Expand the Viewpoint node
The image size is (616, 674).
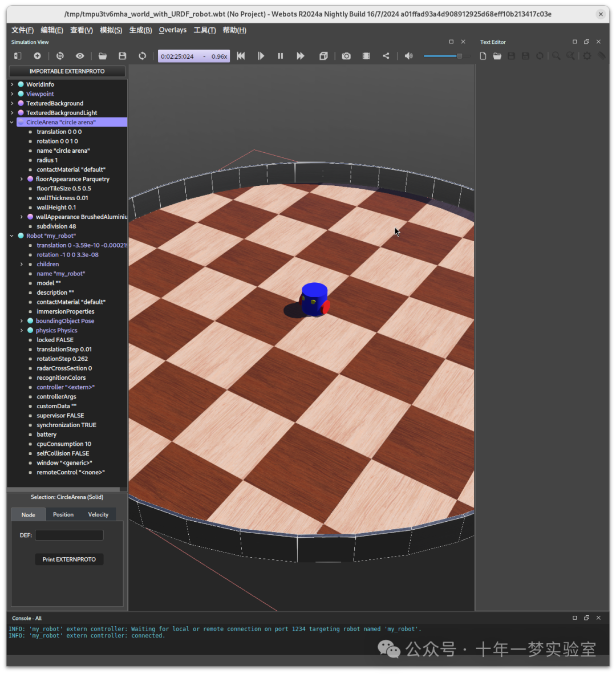pyautogui.click(x=12, y=94)
